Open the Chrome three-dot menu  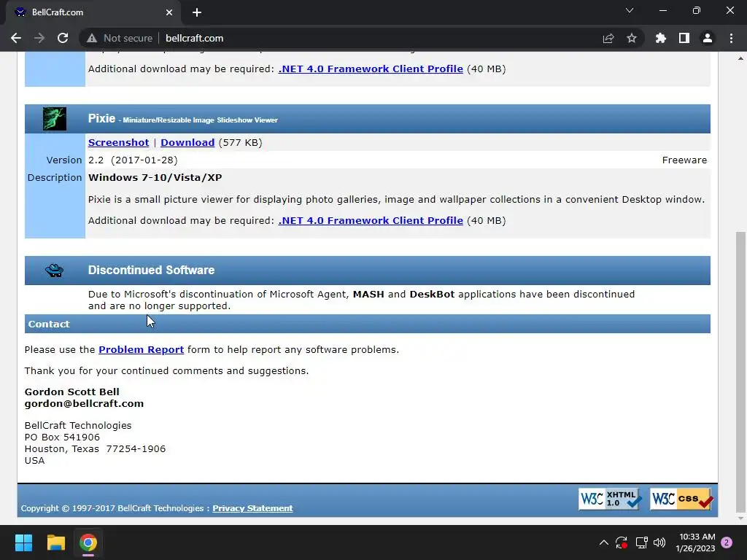tap(731, 38)
